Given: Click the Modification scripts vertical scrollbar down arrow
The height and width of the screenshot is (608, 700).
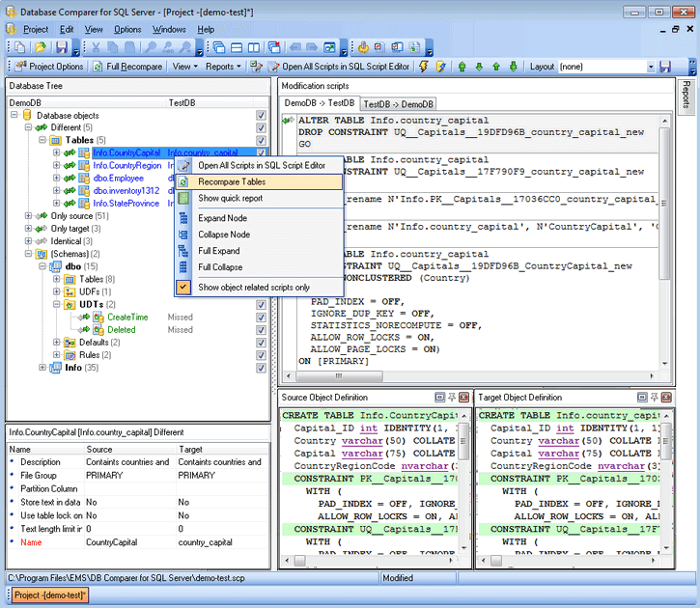Looking at the screenshot, I should click(665, 364).
